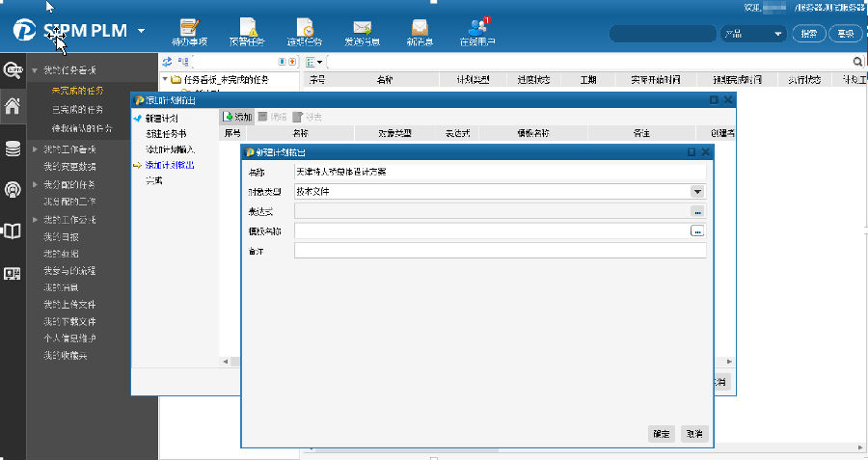Click the book icon in left sidebar
This screenshot has width=868, height=460.
click(x=14, y=231)
